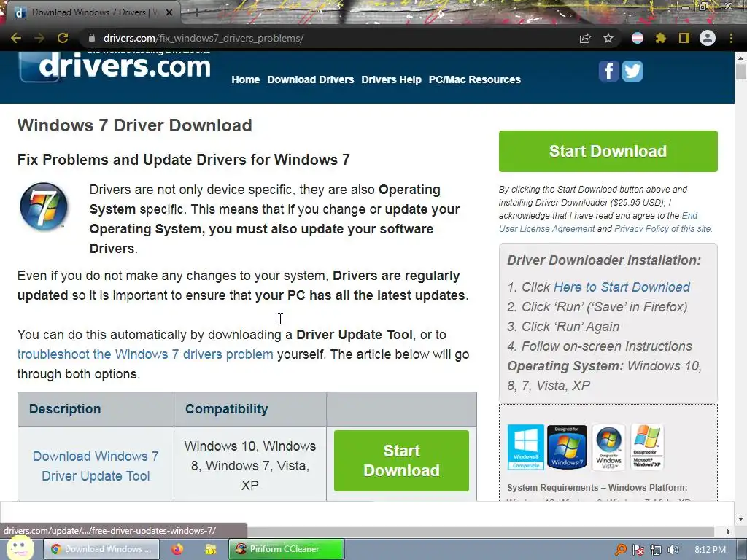This screenshot has height=560, width=747.
Task: Click the 8:12 PM taskbar clock
Action: click(x=710, y=550)
